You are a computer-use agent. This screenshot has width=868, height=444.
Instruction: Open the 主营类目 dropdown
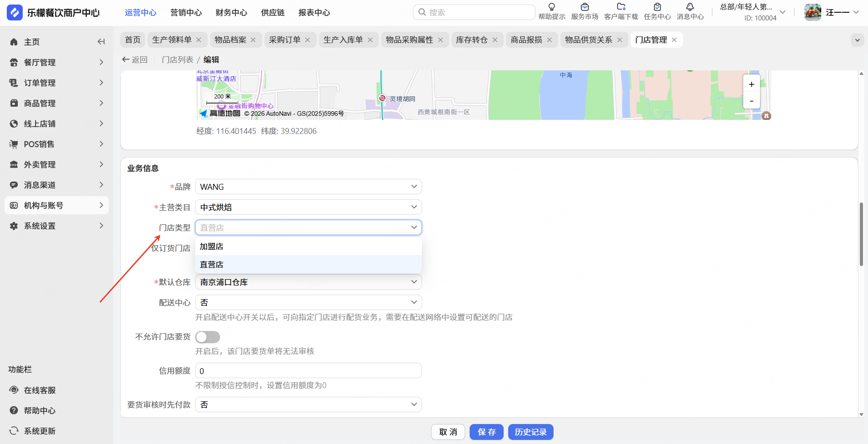[309, 207]
